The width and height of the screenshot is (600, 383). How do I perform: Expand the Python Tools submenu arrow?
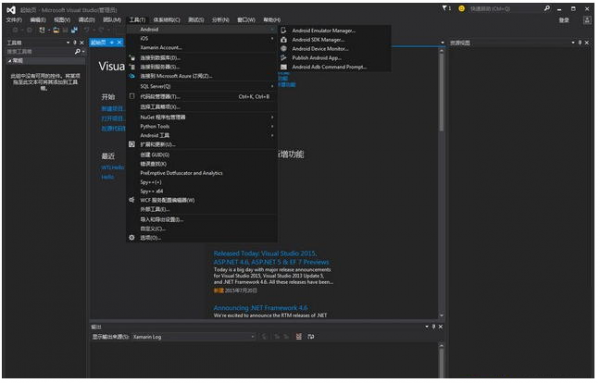pyautogui.click(x=273, y=127)
